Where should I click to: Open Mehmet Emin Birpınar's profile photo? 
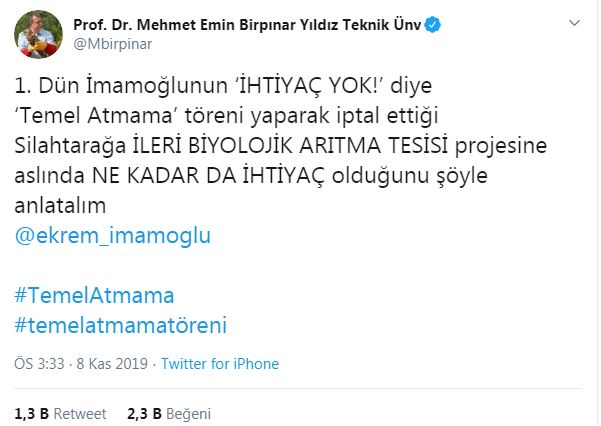click(38, 35)
